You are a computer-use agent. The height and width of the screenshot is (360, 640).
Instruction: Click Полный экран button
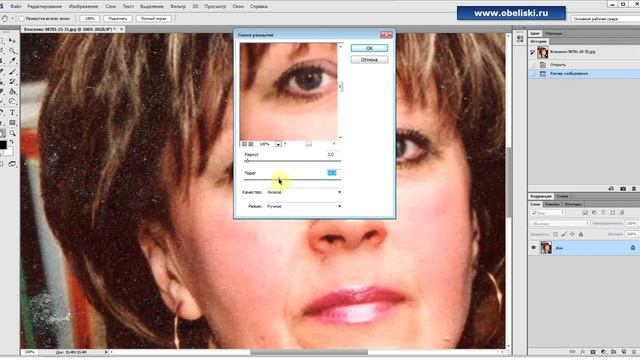154,19
